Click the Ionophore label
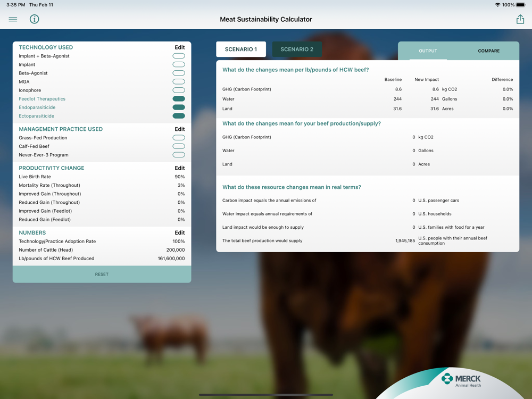The image size is (532, 399). 30,90
